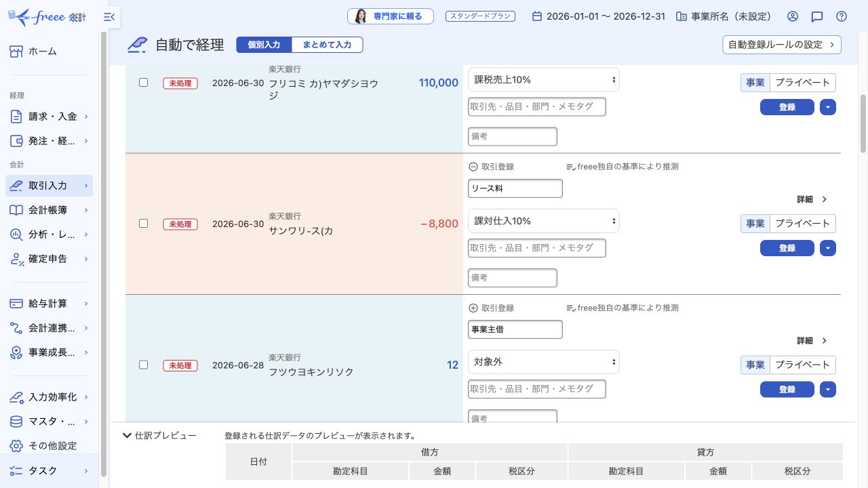Click the その他設定 gear icon
This screenshot has height=488, width=868.
[17, 446]
